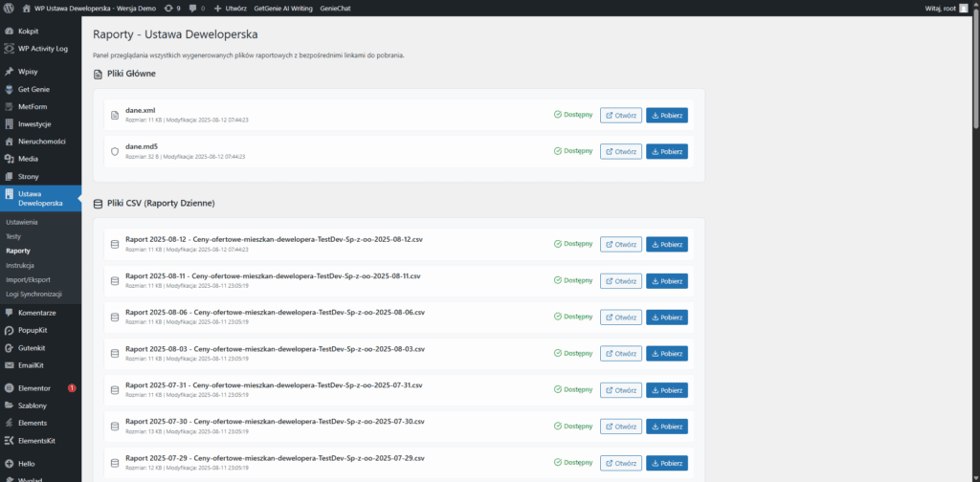The width and height of the screenshot is (980, 482).
Task: Click the WP Activity Log icon
Action: tap(9, 49)
